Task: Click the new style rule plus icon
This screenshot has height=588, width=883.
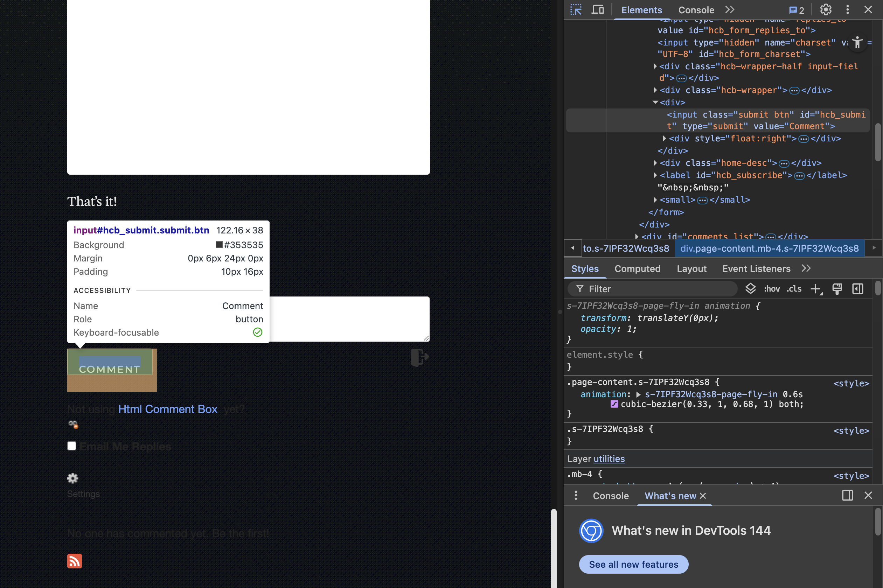Action: [815, 289]
